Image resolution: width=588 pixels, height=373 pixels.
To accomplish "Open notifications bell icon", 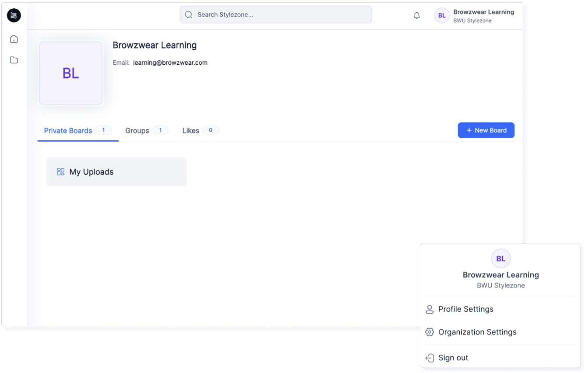I will point(417,15).
